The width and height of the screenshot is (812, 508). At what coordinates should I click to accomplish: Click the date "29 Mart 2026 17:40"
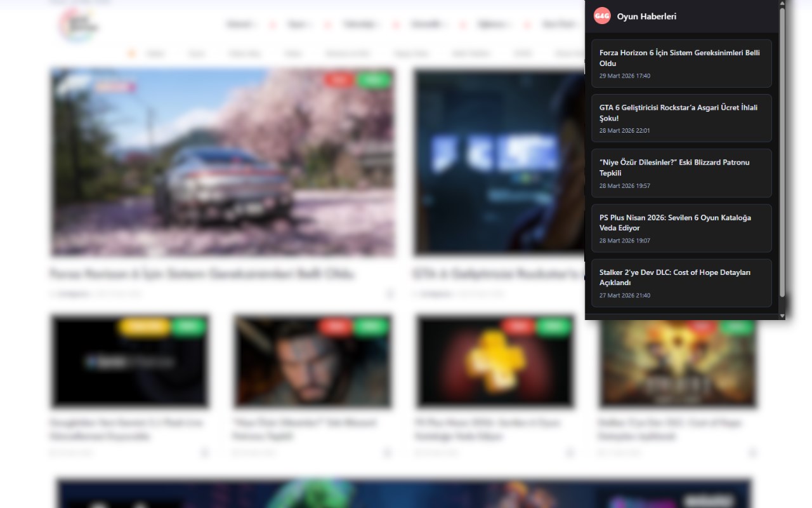click(x=625, y=76)
